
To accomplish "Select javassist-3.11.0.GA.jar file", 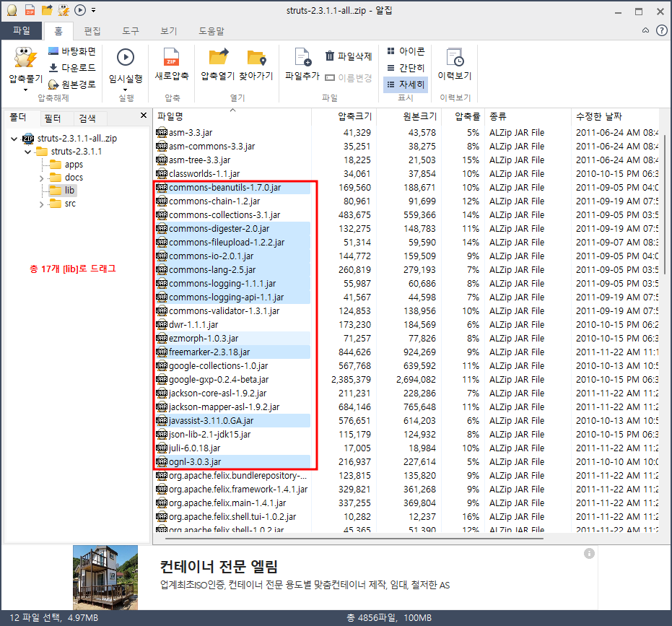I will 232,421.
